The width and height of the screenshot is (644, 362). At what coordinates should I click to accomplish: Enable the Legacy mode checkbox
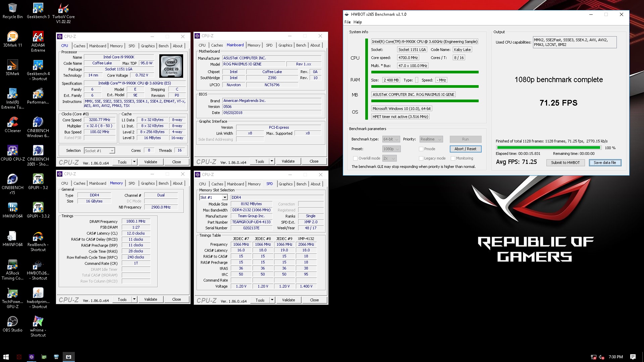click(421, 158)
